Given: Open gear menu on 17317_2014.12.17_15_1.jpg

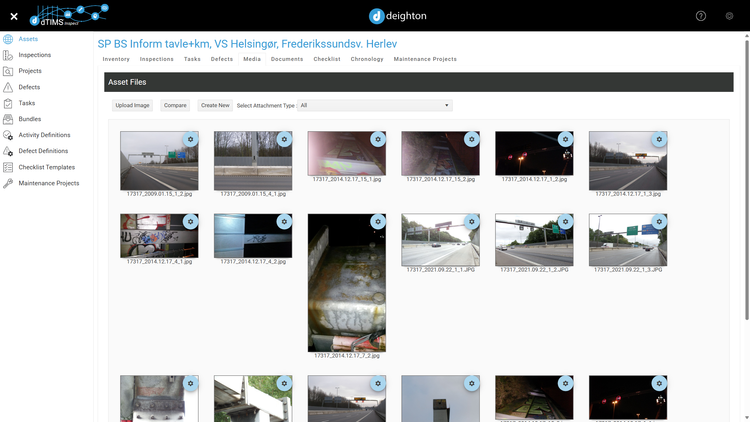Looking at the screenshot, I should click(378, 139).
